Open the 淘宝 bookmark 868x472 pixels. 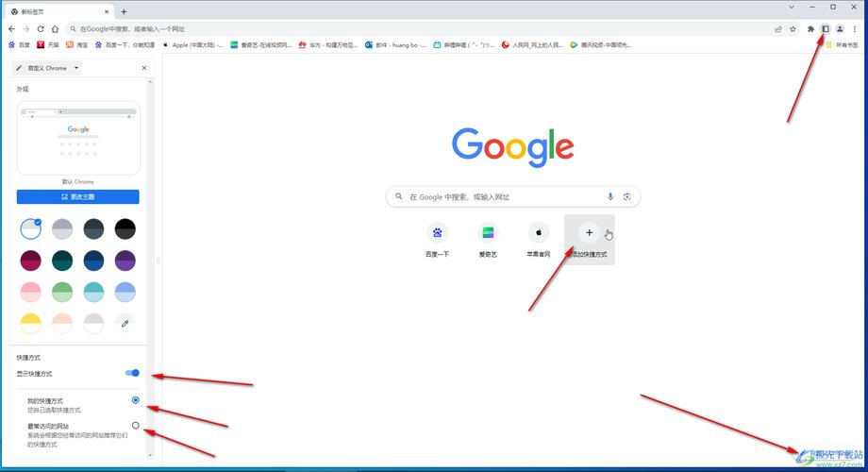(77, 45)
